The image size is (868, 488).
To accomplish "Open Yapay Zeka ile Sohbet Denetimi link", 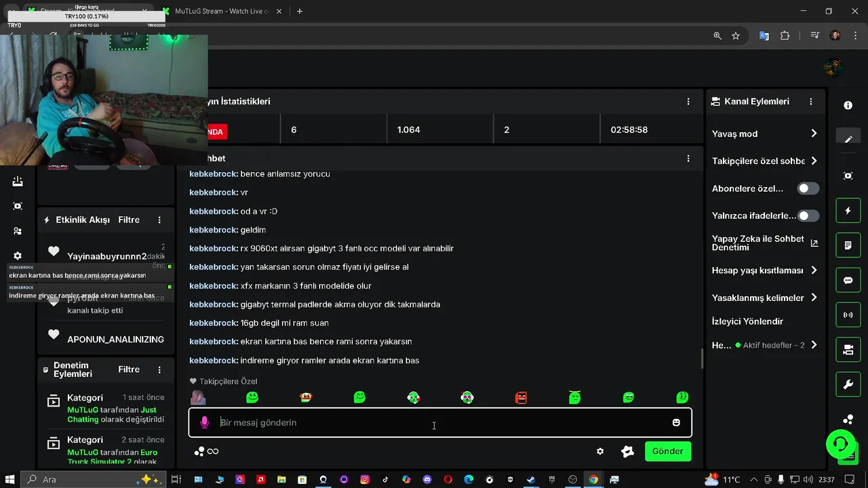I will [x=765, y=243].
